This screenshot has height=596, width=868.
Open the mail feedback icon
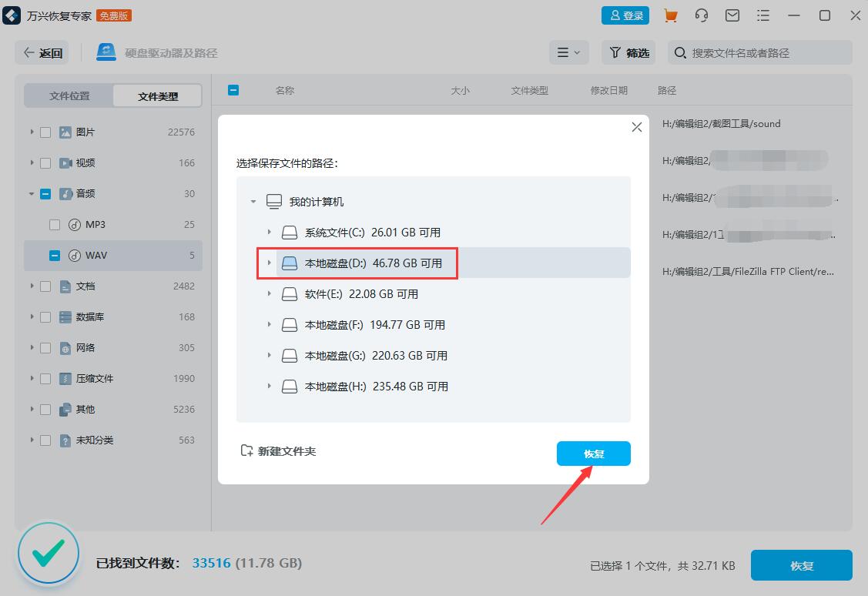click(732, 15)
